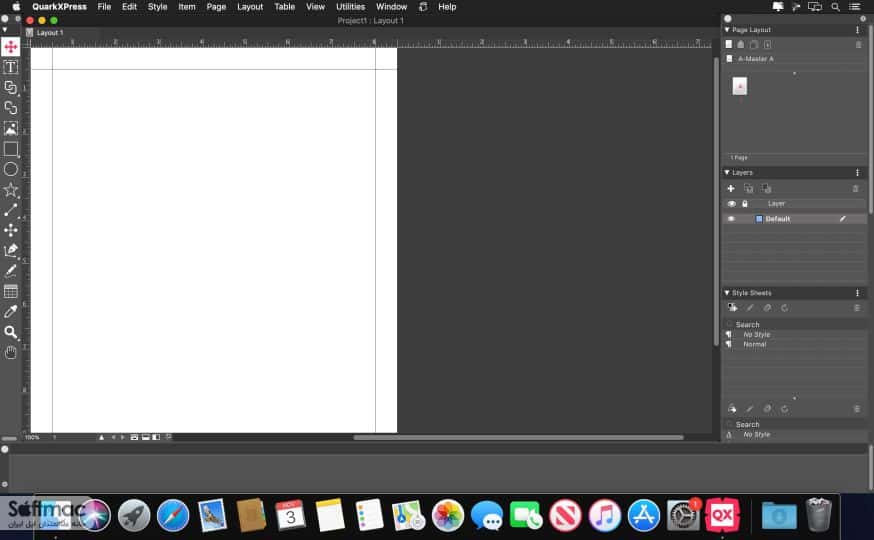Screen dimensions: 874x540
Task: Open Page Layout panel options menu
Action: click(857, 30)
